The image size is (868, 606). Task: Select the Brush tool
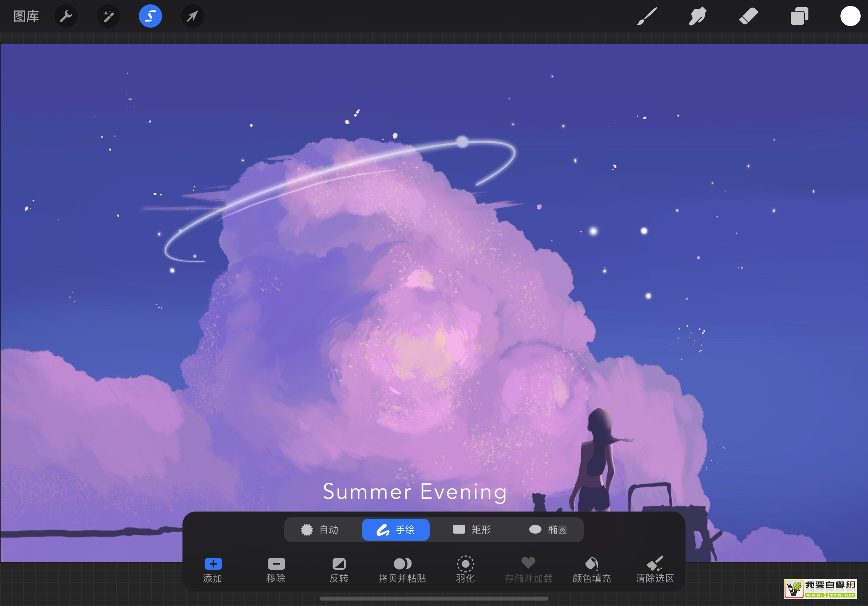(647, 16)
